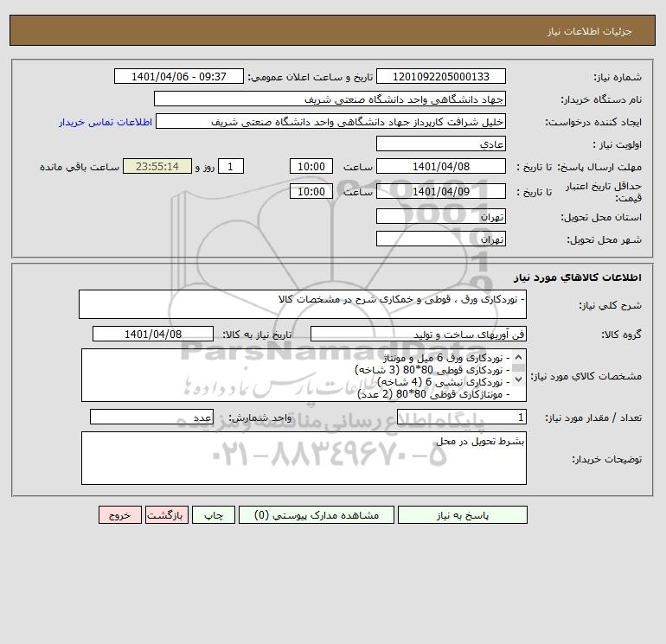The width and height of the screenshot is (666, 644).
Task: Click price validity date field 1401/04/09
Action: tap(441, 191)
